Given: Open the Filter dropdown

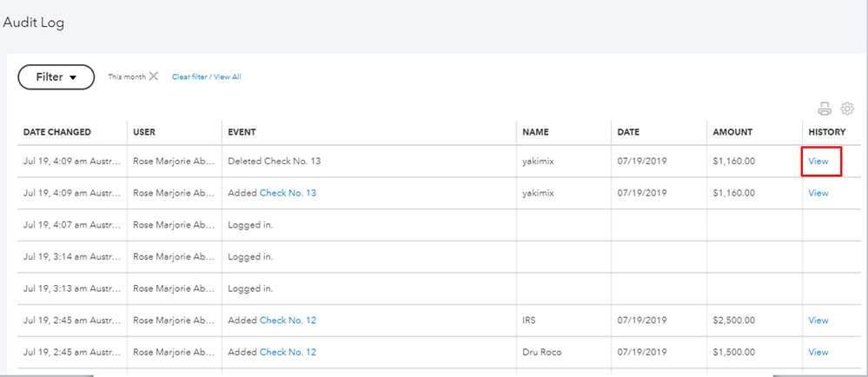Looking at the screenshot, I should coord(56,76).
